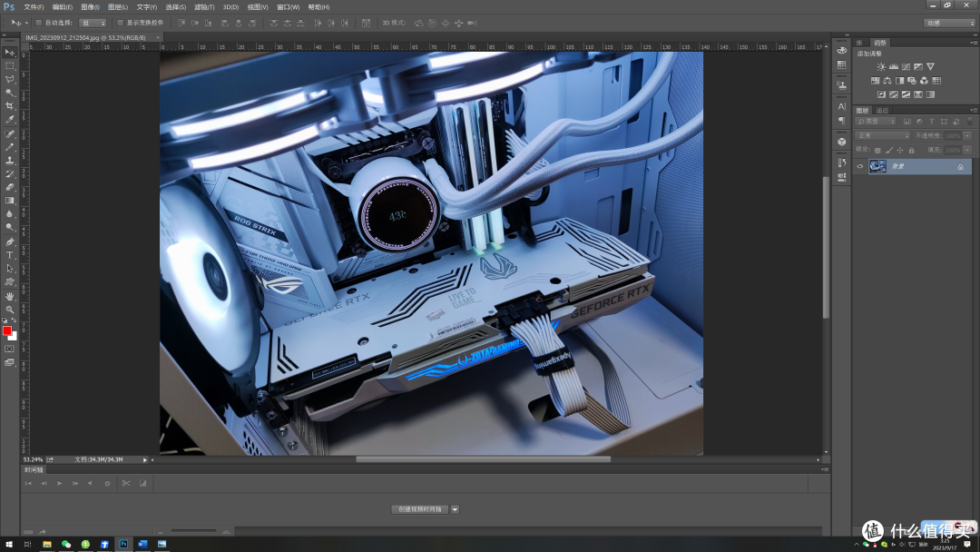980x552 pixels.
Task: Click the red foreground color swatch
Action: (7, 330)
